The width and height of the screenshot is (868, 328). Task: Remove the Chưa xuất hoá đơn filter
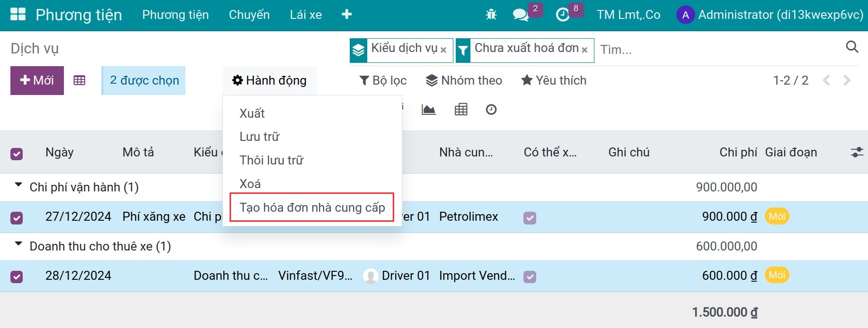click(585, 50)
